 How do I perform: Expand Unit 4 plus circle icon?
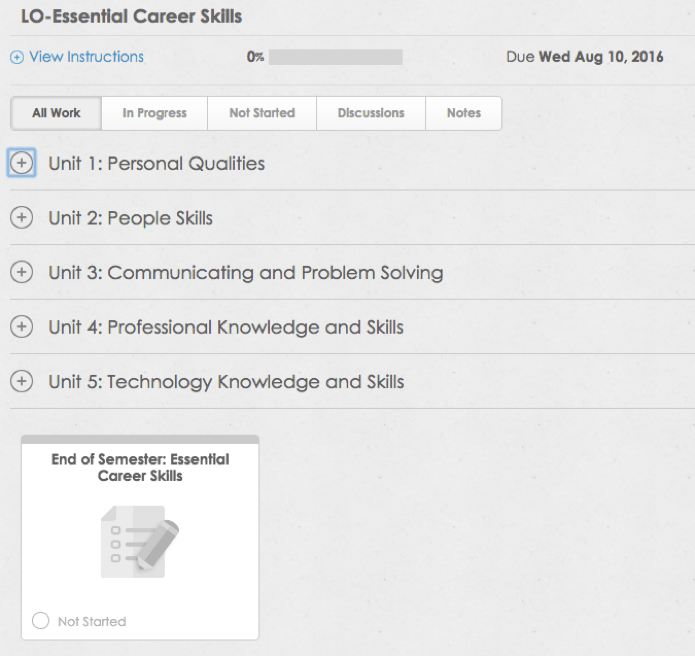click(21, 327)
